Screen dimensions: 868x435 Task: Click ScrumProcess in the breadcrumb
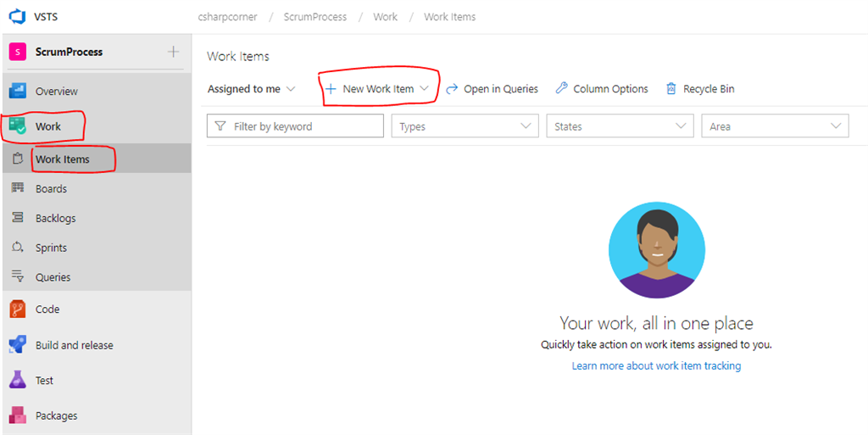pos(315,17)
